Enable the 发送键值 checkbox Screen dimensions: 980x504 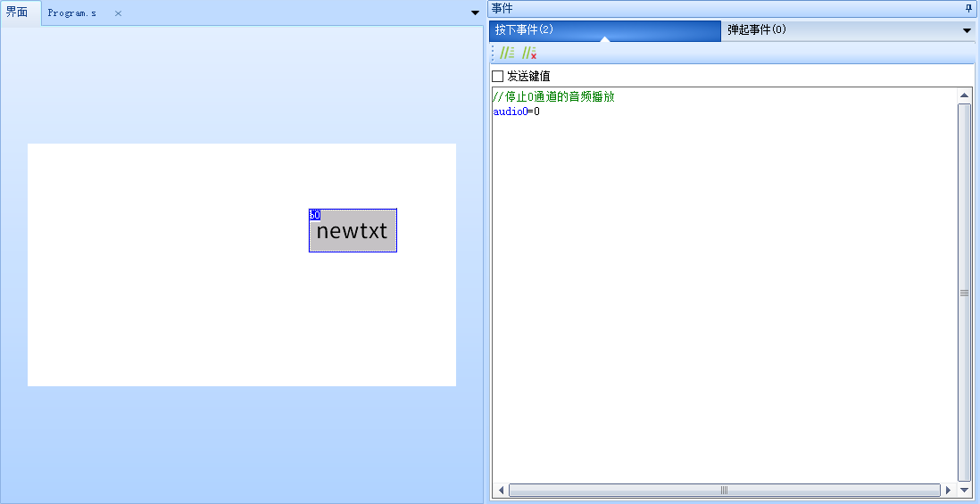click(x=498, y=77)
